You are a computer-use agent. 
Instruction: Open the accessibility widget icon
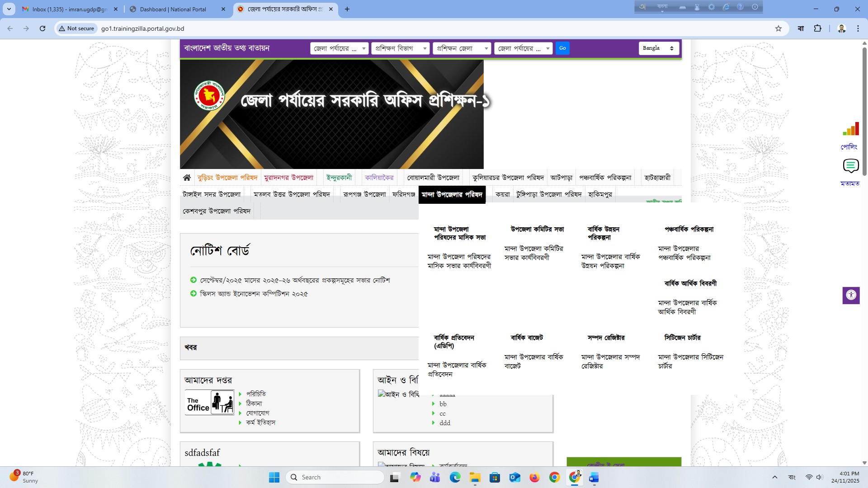[851, 296]
